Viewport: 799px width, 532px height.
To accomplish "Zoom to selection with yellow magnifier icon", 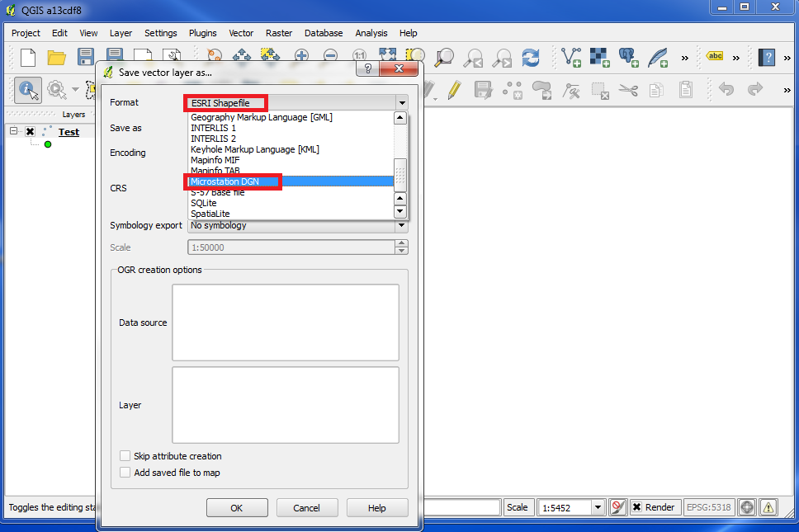I will coord(416,56).
